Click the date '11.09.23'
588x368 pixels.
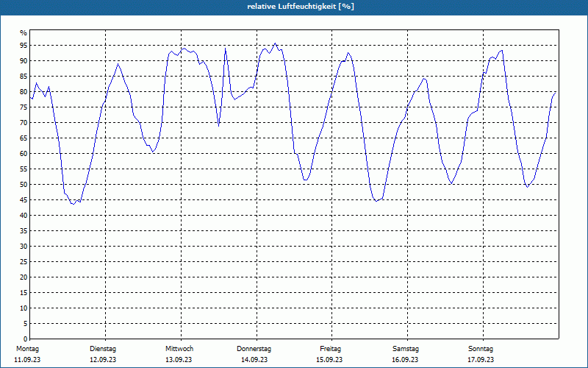tap(27, 360)
